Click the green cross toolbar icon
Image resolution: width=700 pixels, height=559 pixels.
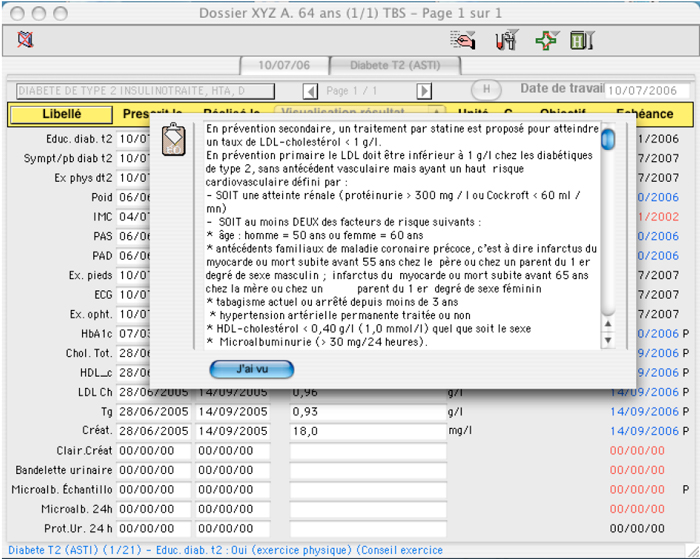pyautogui.click(x=545, y=41)
